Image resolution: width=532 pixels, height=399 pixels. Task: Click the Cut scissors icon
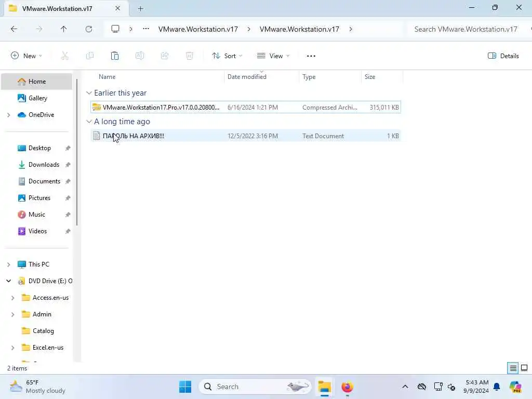point(65,56)
